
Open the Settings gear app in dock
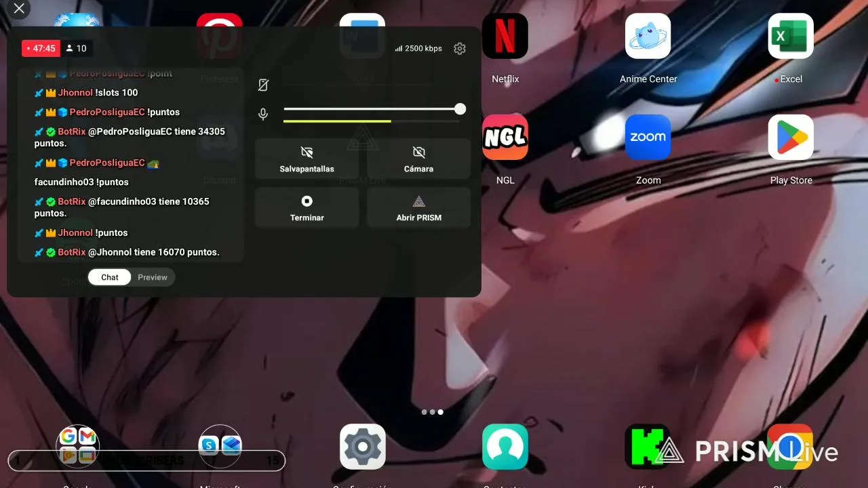[363, 447]
